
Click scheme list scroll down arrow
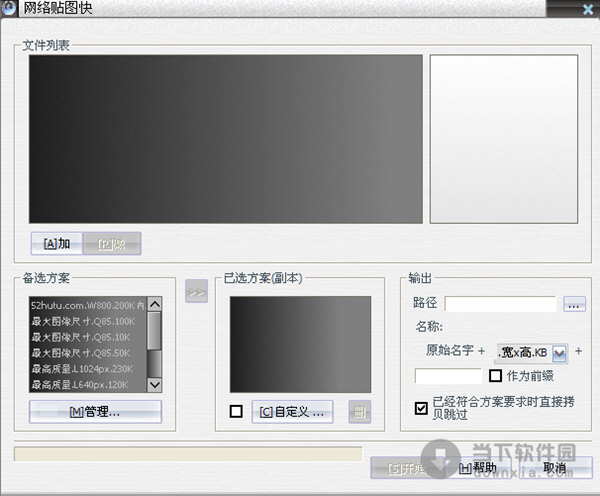155,384
